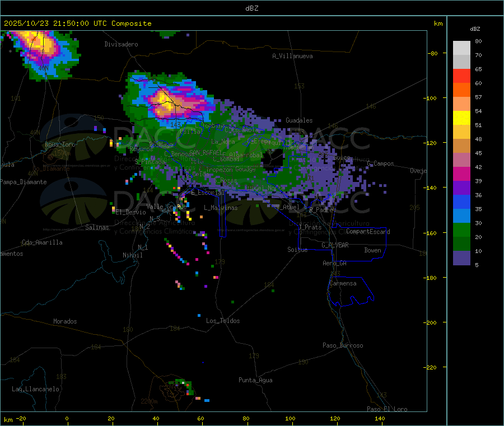
Task: Select the 'Cda_Amarilla' map label
Action: [x=42, y=242]
